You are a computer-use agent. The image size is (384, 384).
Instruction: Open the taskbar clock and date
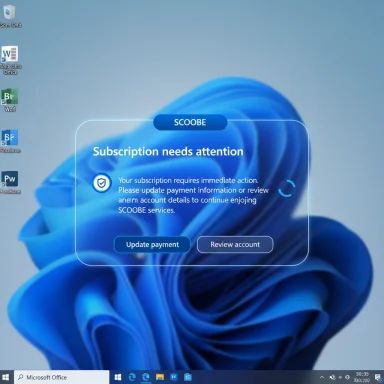[362, 377]
